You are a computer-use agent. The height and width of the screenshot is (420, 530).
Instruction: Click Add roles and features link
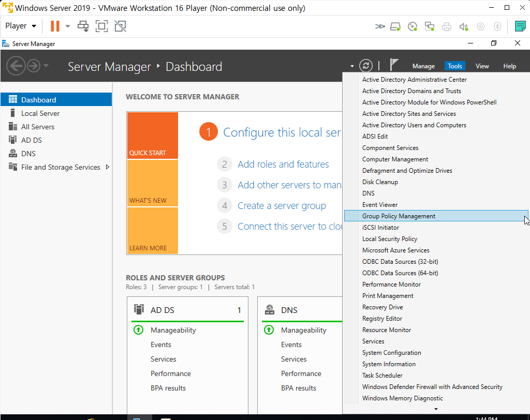(283, 164)
